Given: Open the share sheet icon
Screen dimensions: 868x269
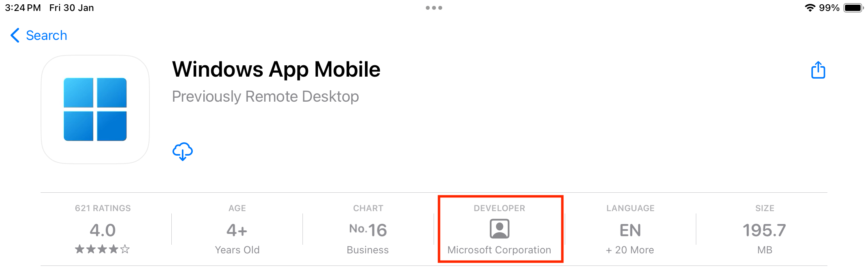Looking at the screenshot, I should point(818,70).
